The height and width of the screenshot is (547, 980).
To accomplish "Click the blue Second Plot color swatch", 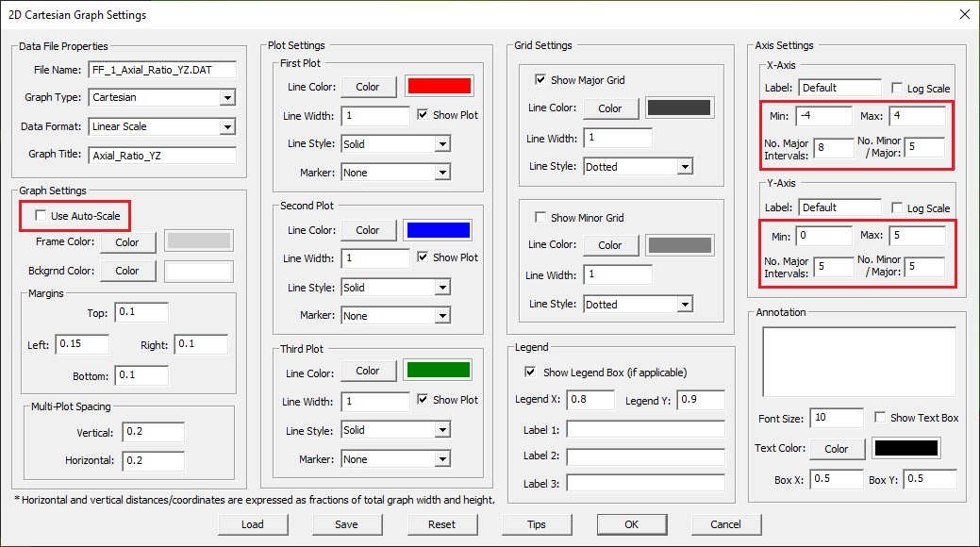I will click(439, 230).
